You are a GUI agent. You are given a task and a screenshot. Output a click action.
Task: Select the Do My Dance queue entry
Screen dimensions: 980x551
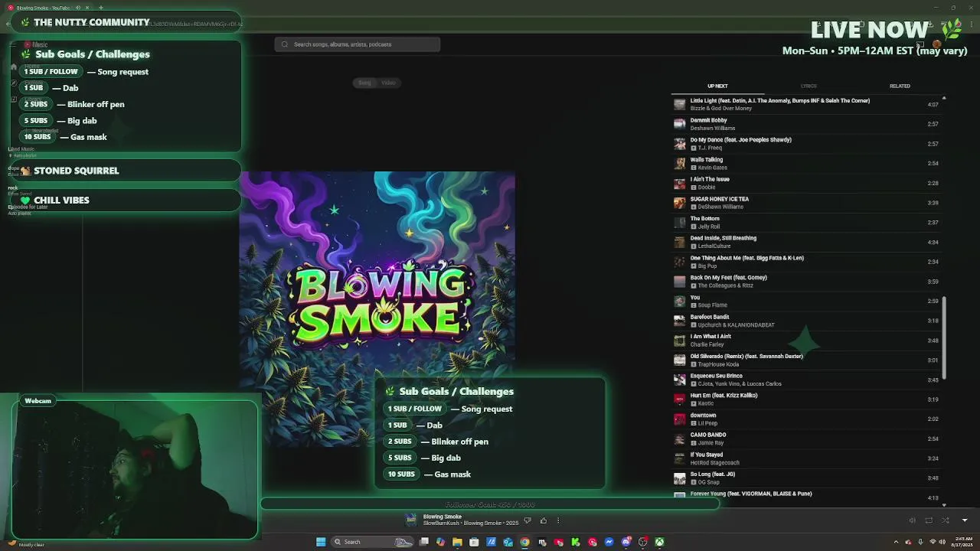pos(807,144)
